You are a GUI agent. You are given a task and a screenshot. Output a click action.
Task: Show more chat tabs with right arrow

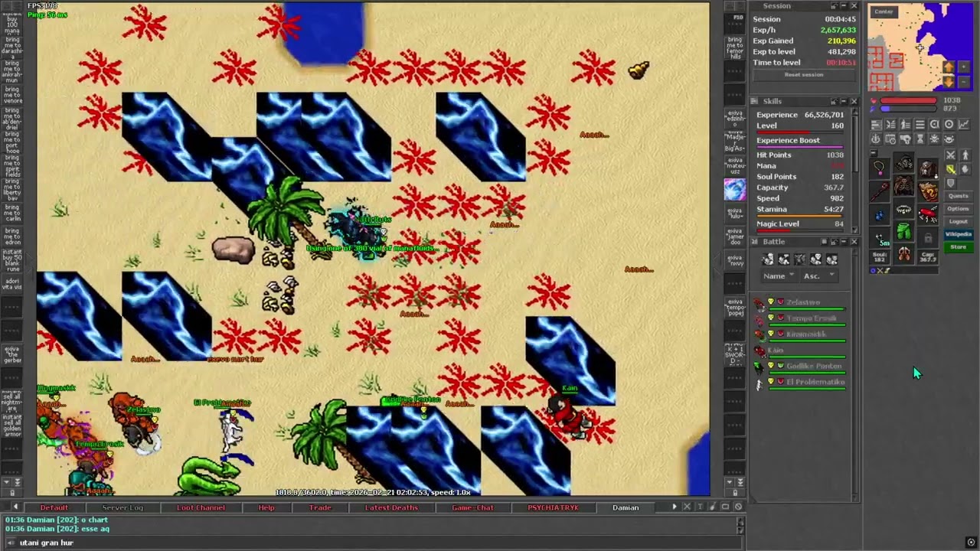[x=675, y=507]
